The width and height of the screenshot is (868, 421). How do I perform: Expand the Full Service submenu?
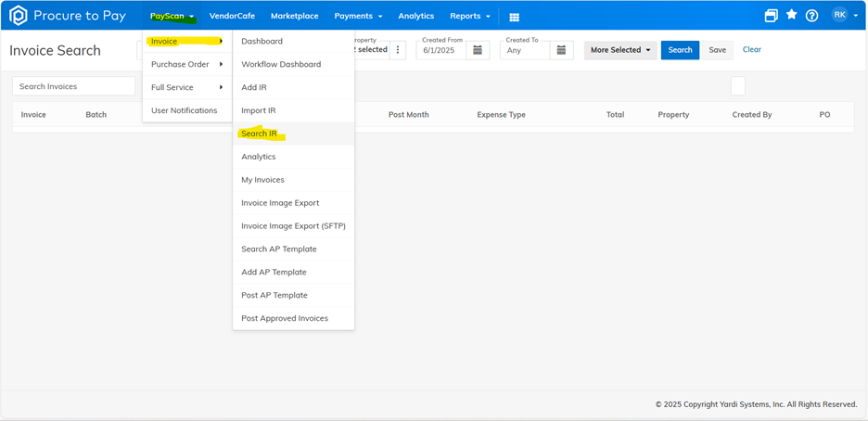click(187, 87)
